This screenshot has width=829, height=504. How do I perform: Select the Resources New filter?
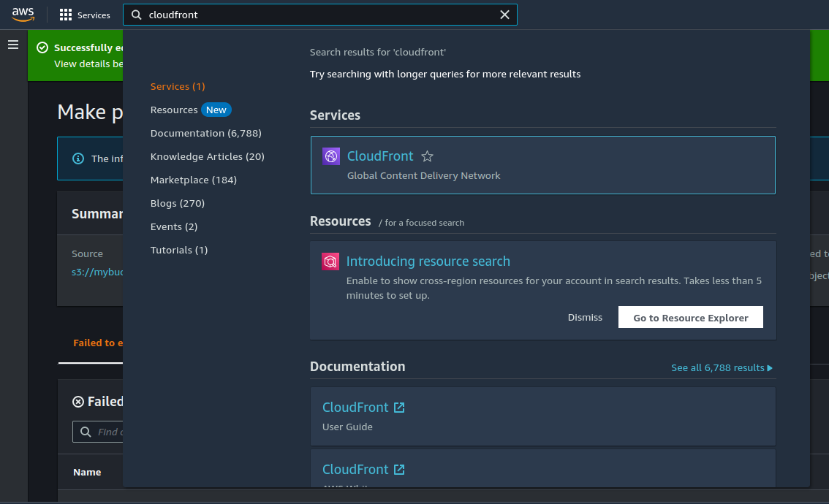190,110
